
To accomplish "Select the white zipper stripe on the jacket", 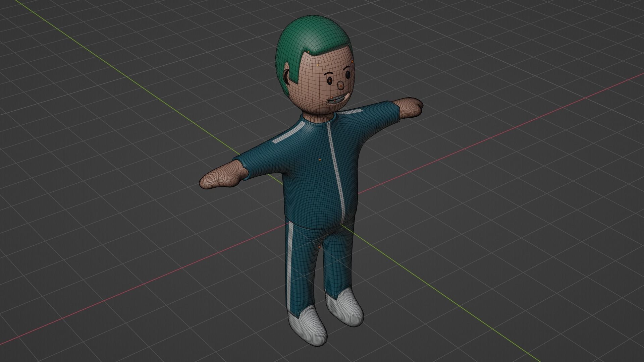I will tap(336, 171).
